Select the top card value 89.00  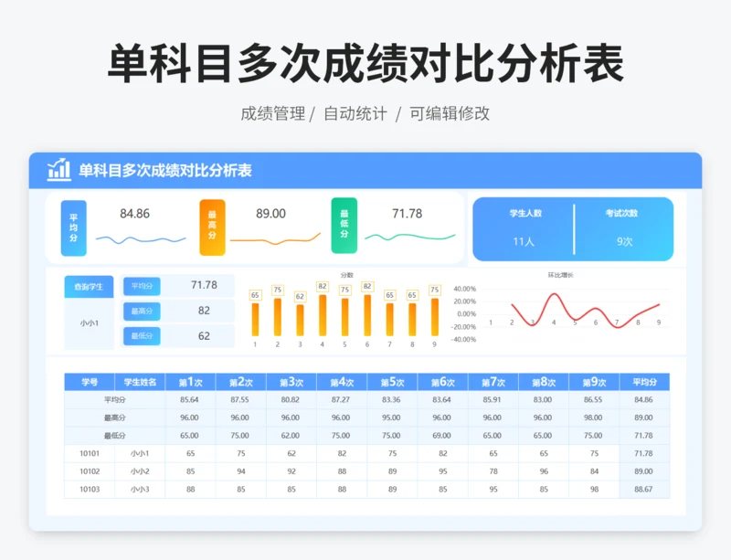point(270,214)
